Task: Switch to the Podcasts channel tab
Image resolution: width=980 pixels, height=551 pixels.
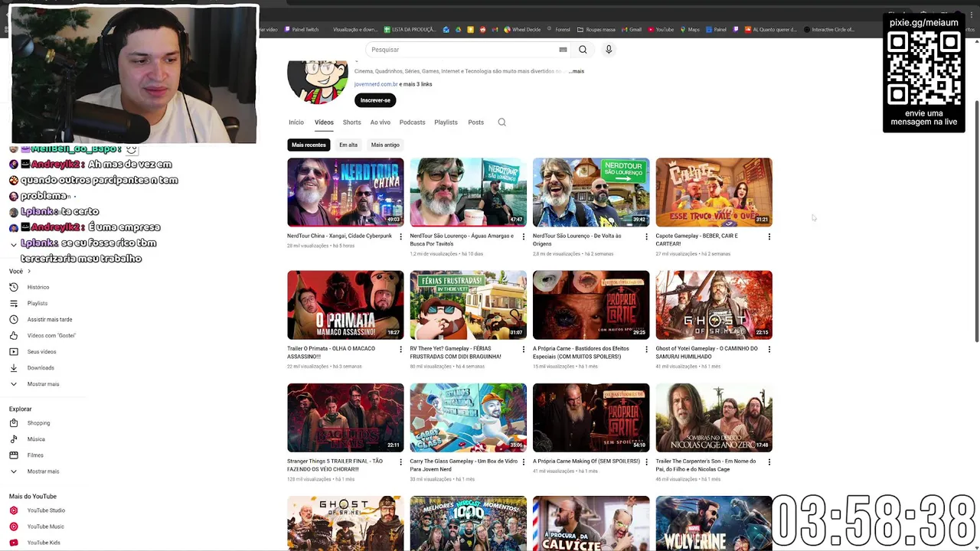Action: click(412, 122)
